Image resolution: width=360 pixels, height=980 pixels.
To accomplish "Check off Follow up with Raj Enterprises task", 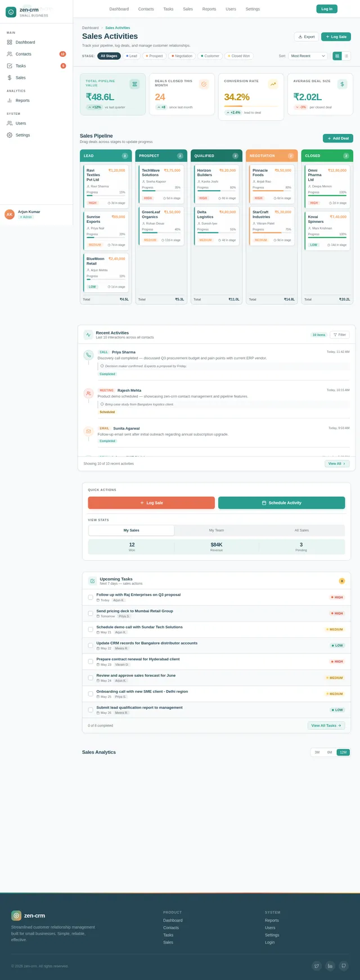I will (x=91, y=597).
